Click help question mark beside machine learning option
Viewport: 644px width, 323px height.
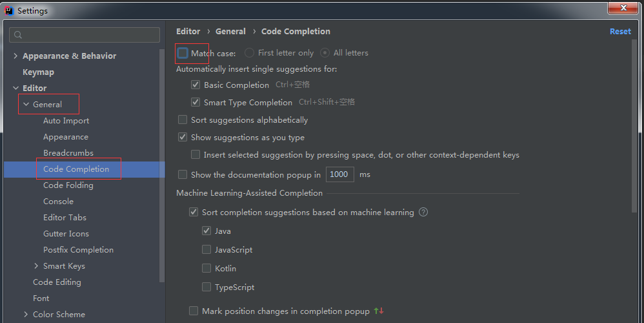pos(423,212)
